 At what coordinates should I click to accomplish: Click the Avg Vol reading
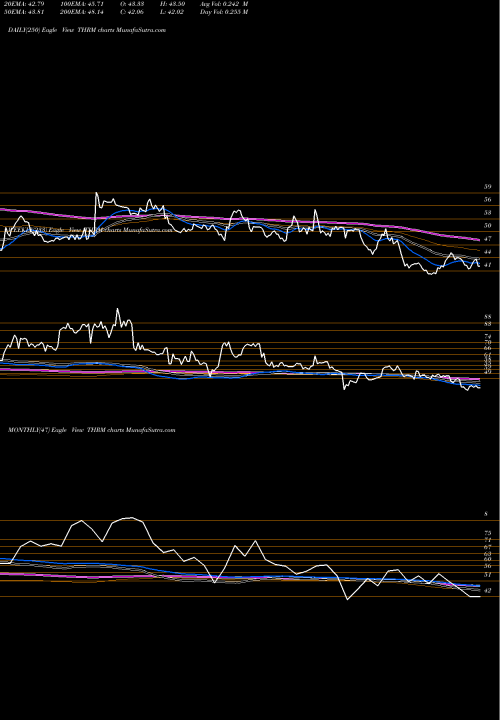[224, 4]
